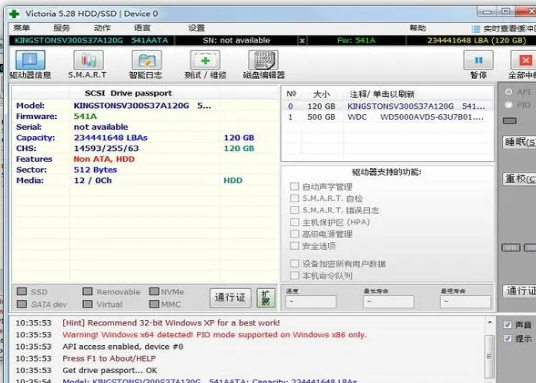Click the 通行证 passport button

click(230, 298)
